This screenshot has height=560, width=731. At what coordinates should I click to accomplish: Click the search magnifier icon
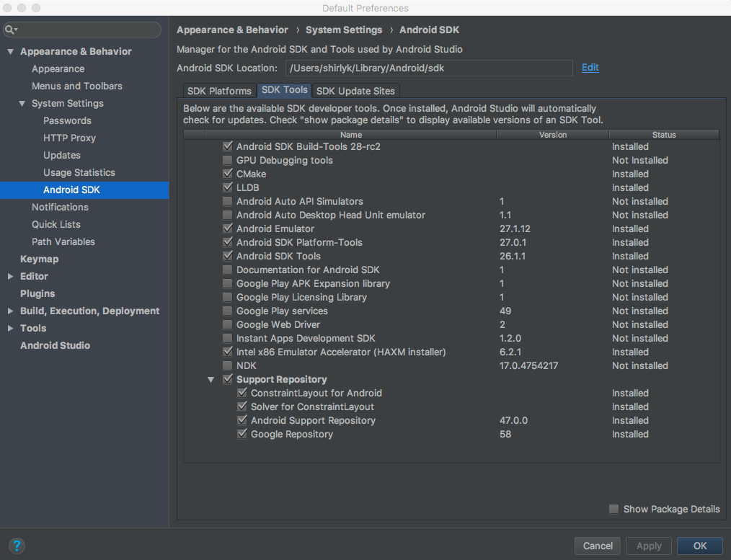tap(10, 30)
